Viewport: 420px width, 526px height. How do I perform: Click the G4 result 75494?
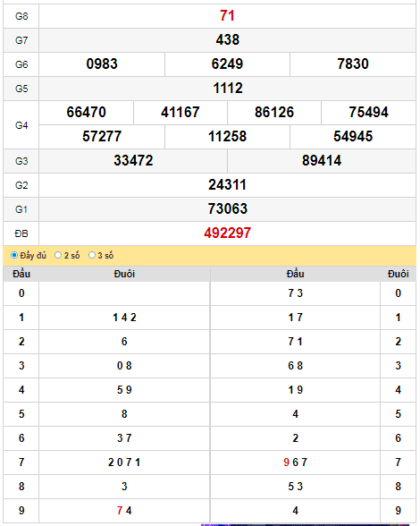369,113
